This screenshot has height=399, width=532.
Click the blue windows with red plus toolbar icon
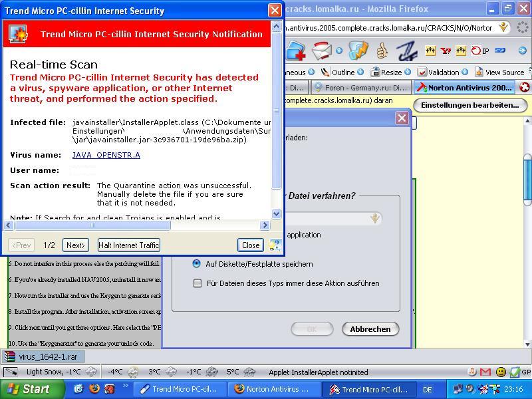(295, 51)
